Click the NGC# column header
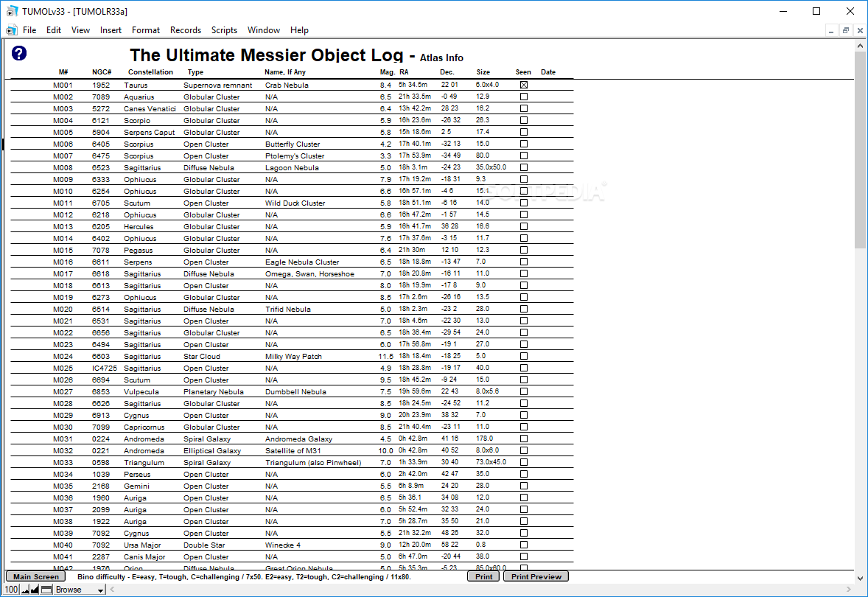The height and width of the screenshot is (597, 868). coord(102,72)
